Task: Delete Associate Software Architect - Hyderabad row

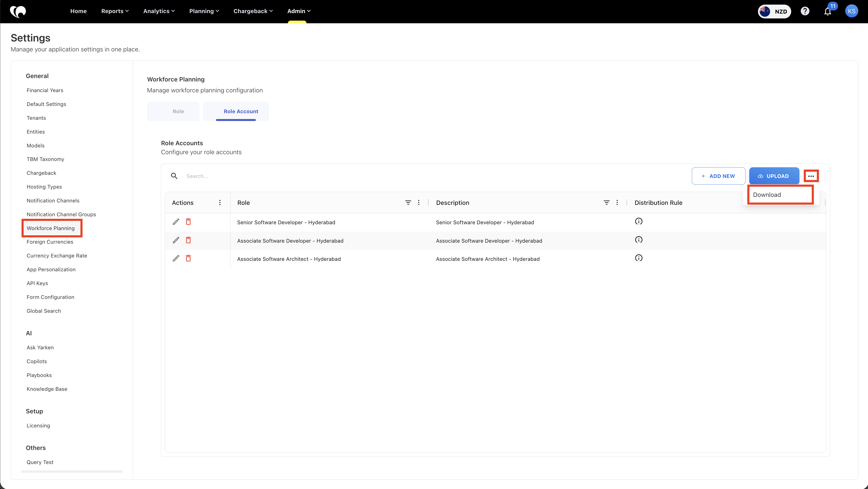Action: pyautogui.click(x=188, y=258)
